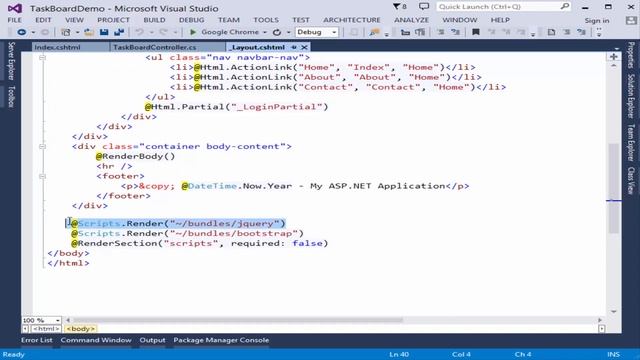Click the Uncomment lines icon
Viewport: 640px width, 360px height.
coord(456,32)
